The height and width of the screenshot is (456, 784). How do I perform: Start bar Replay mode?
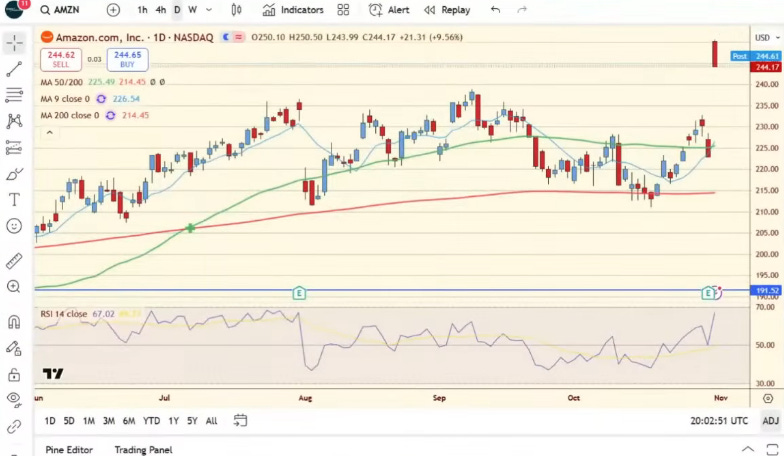(447, 10)
